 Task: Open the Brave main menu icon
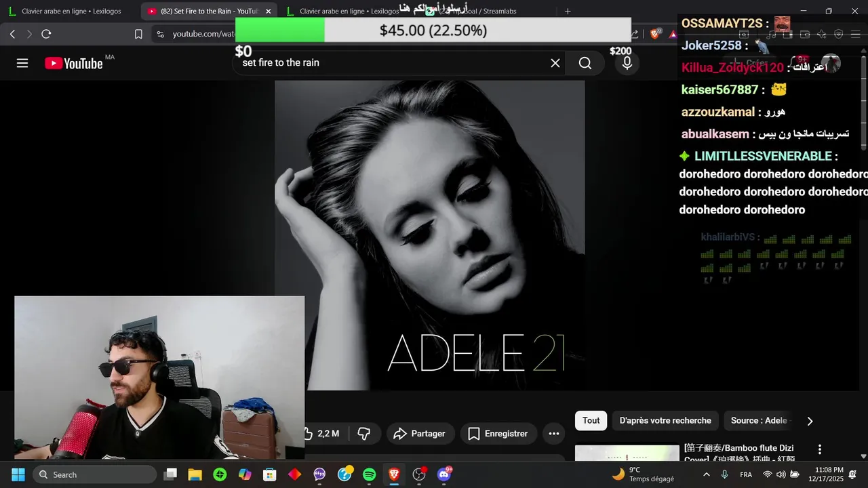[x=855, y=34]
